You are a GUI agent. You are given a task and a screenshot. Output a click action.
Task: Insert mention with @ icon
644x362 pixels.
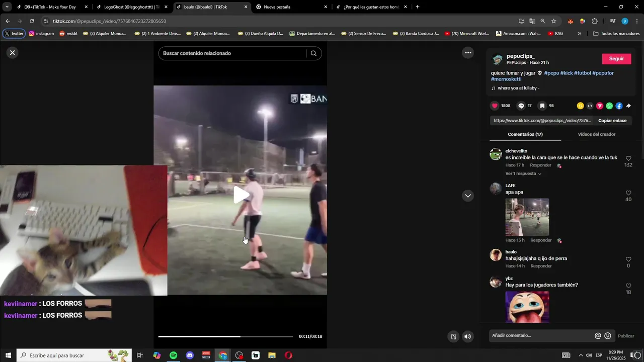pyautogui.click(x=598, y=336)
